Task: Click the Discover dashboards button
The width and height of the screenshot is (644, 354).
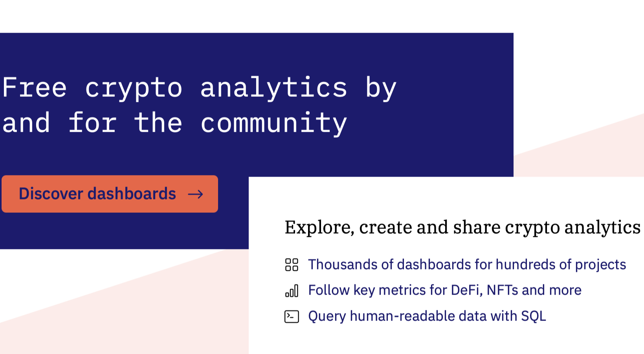Action: click(110, 194)
